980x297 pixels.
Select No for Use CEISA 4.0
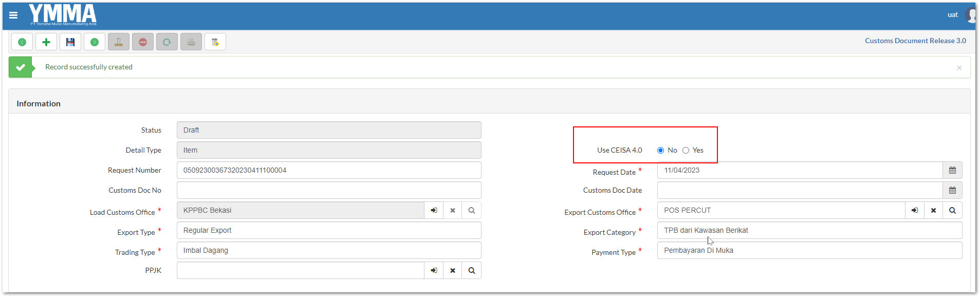click(x=660, y=151)
